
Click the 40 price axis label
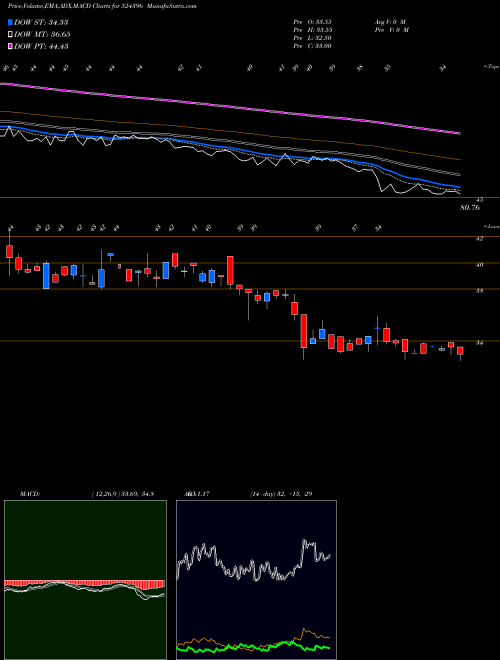(x=479, y=265)
